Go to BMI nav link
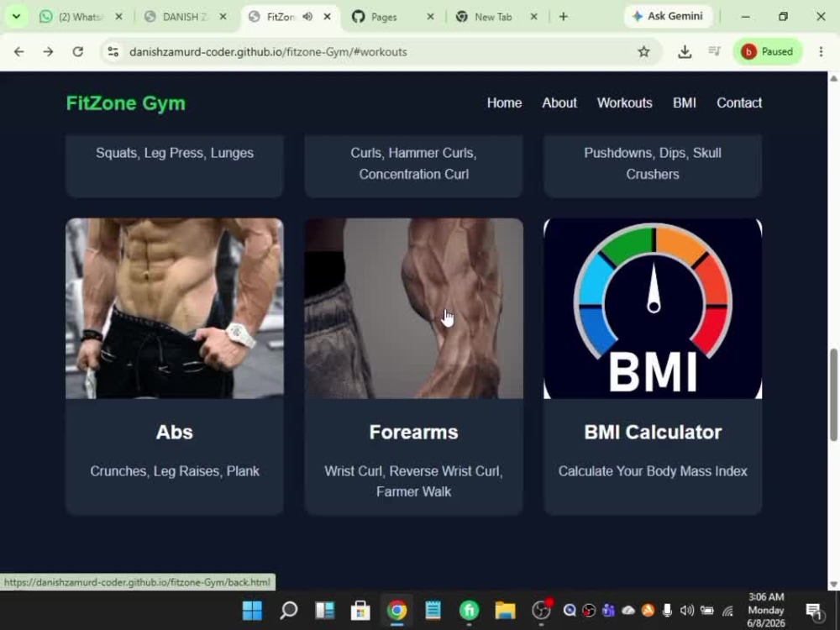The image size is (840, 630). pyautogui.click(x=684, y=102)
